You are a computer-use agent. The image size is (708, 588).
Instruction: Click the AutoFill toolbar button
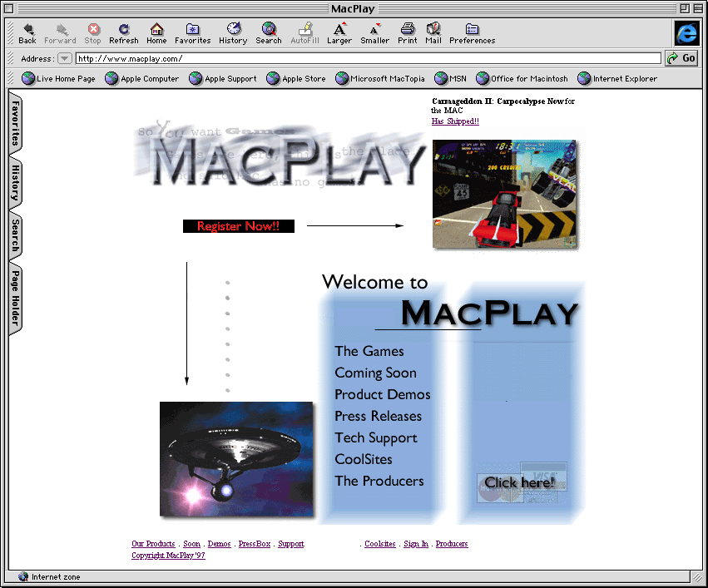click(x=304, y=34)
